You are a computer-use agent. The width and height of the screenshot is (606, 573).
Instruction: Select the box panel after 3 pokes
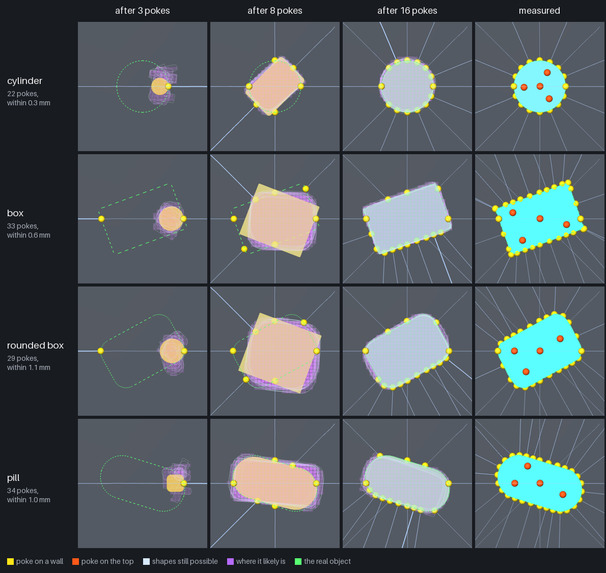[142, 219]
